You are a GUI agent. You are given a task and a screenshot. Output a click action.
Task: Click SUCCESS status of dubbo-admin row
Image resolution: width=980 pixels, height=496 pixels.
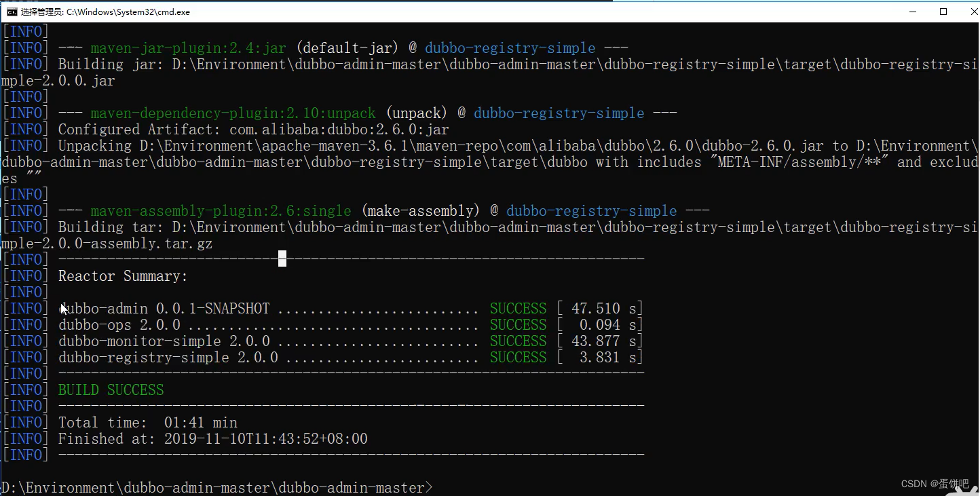[x=519, y=309]
